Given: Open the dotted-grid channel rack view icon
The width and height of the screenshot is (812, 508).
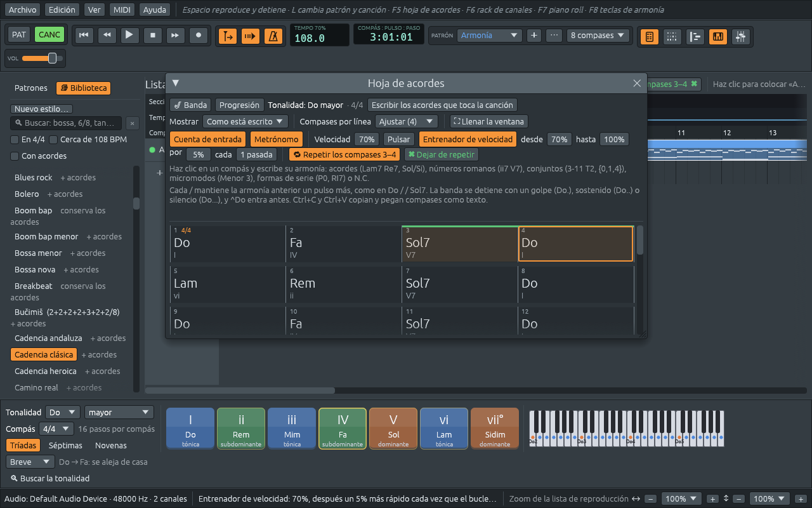Looking at the screenshot, I should tap(672, 37).
